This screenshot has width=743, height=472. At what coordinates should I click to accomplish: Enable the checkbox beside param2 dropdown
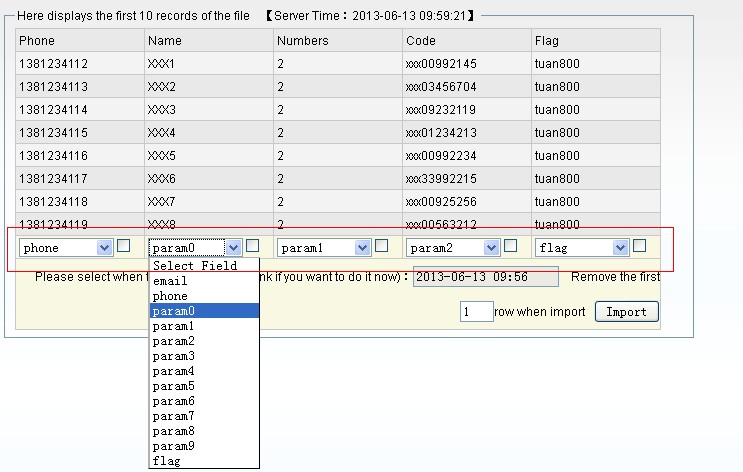(x=510, y=246)
